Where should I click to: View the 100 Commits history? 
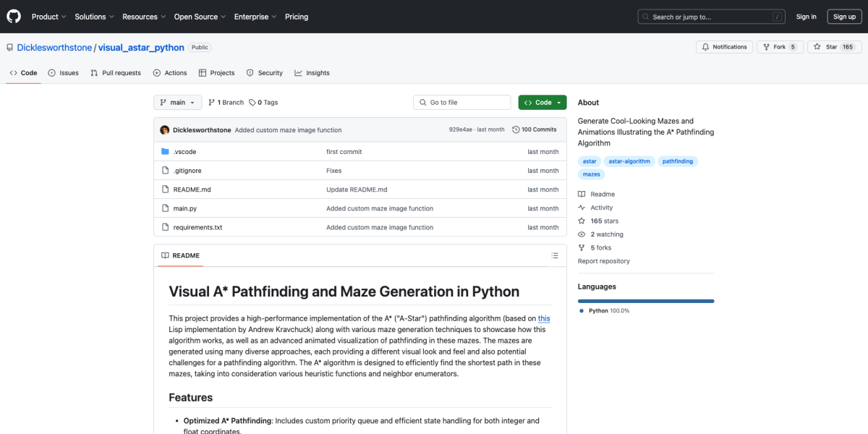click(535, 129)
